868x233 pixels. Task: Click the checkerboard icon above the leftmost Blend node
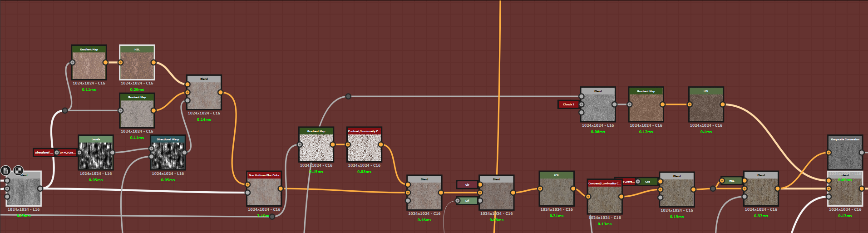pos(18,170)
